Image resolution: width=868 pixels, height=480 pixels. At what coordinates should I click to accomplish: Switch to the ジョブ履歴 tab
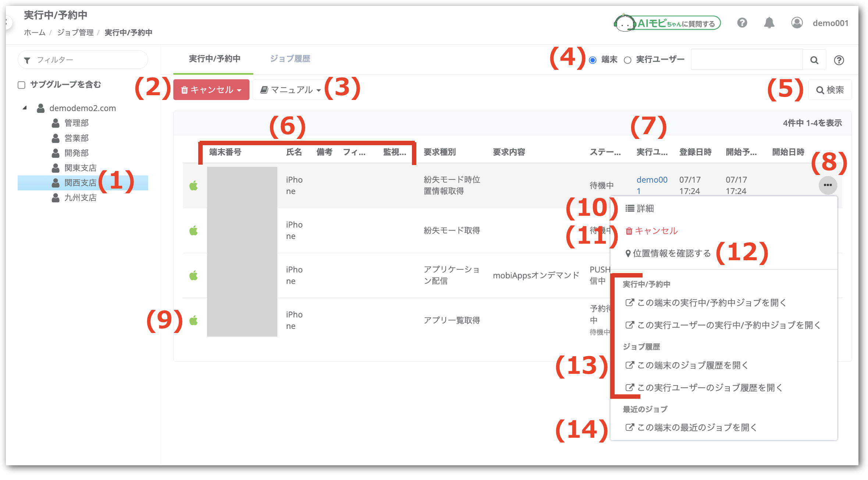pos(290,59)
